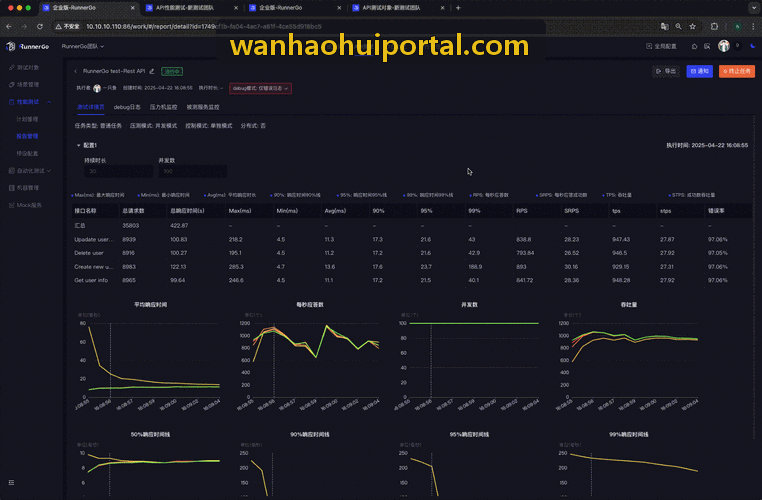The width and height of the screenshot is (762, 500).
Task: Open the RunnerGo团队 team dropdown
Action: point(83,46)
